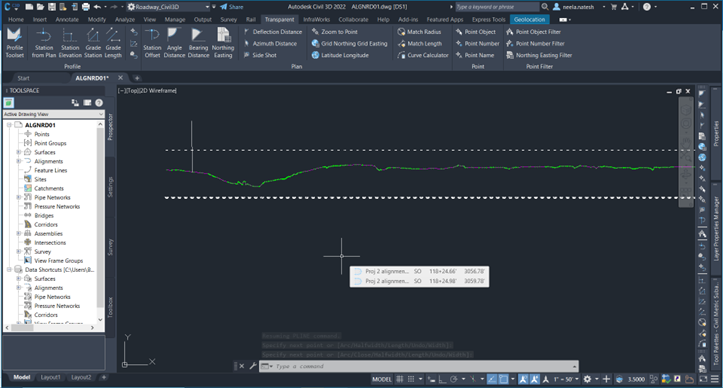723x388 pixels.
Task: Toggle ortho mode in status bar
Action: tap(442, 379)
